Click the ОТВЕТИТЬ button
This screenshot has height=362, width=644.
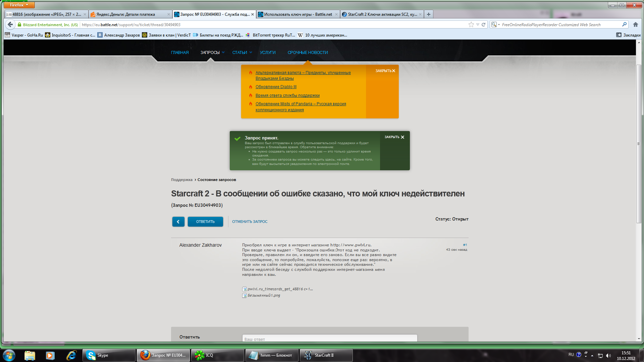205,222
